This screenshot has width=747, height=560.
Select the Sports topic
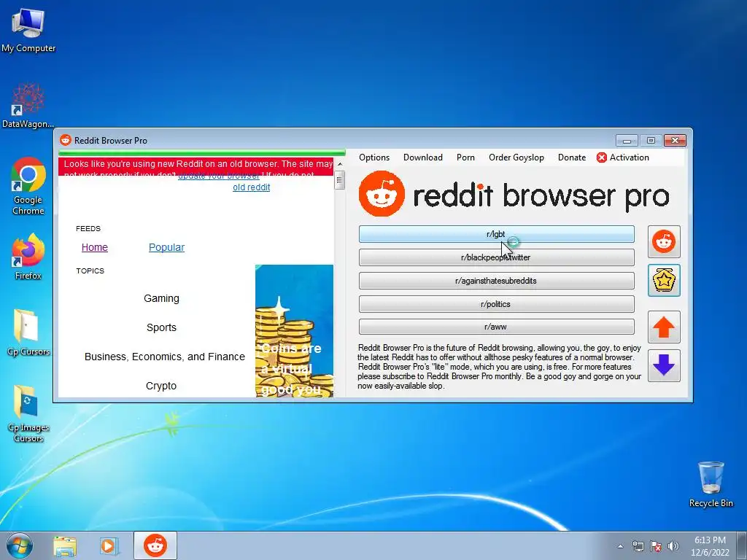161,327
